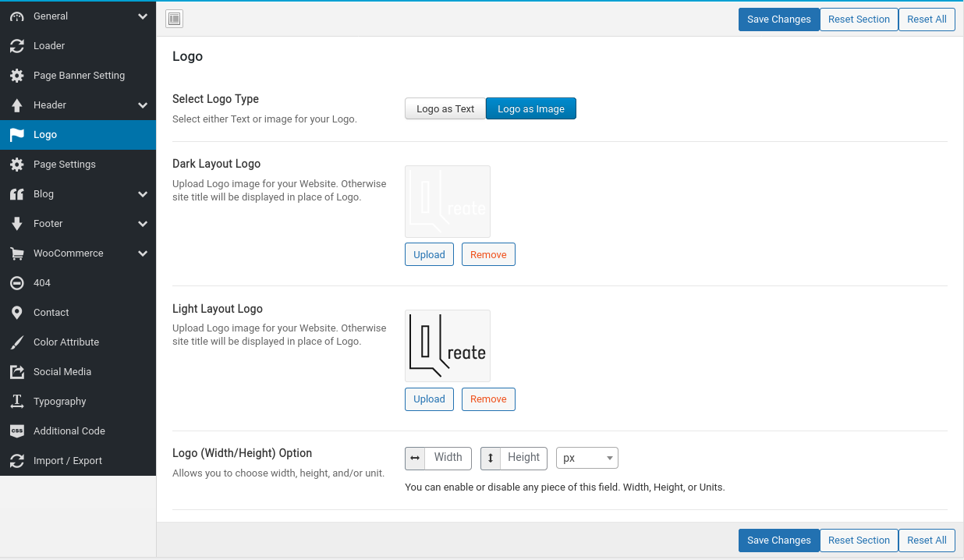This screenshot has width=964, height=560.
Task: Expand the General section chevron
Action: 143,16
